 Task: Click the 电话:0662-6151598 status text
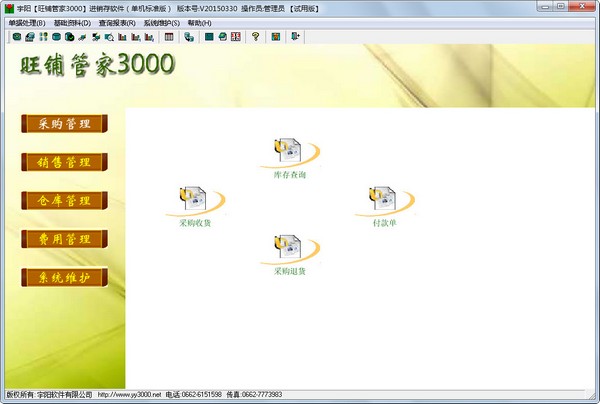[x=194, y=394]
